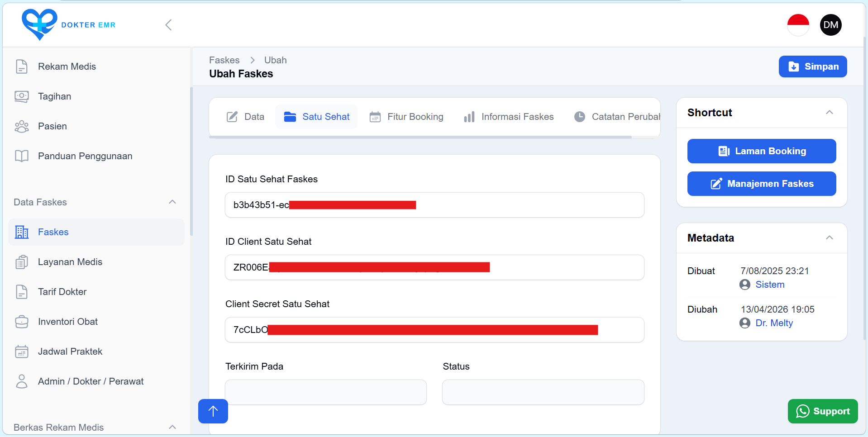Click the Pasien people icon
The height and width of the screenshot is (437, 868).
pos(22,126)
